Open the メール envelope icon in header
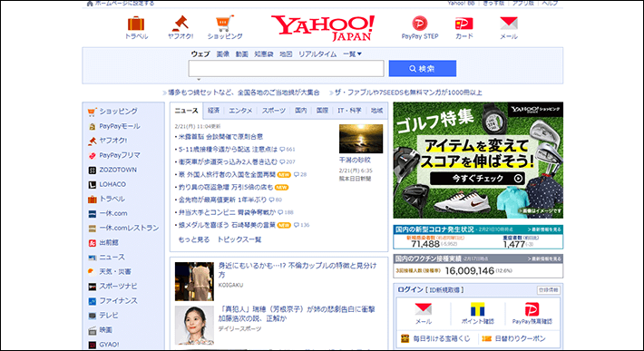Viewport: 644px width, 351px height. 509,23
